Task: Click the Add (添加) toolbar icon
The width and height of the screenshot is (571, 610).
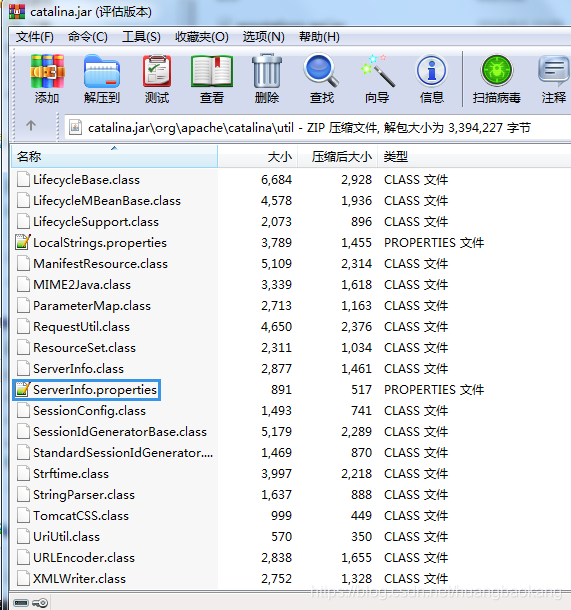Action: pos(47,71)
